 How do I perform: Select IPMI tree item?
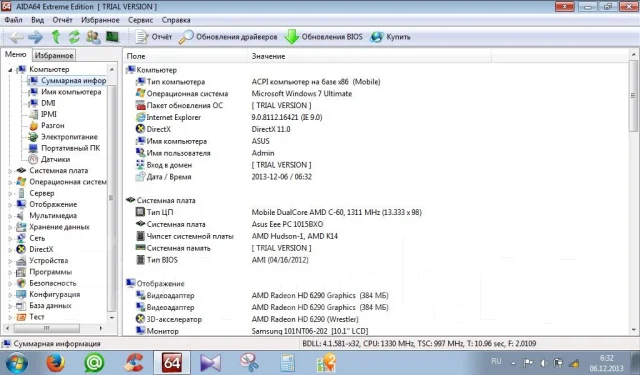pos(49,114)
